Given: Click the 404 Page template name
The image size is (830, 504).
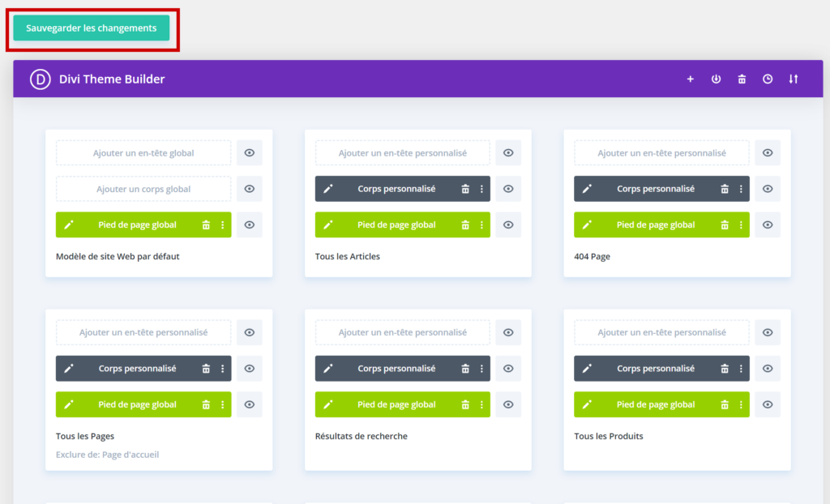Looking at the screenshot, I should [x=593, y=256].
